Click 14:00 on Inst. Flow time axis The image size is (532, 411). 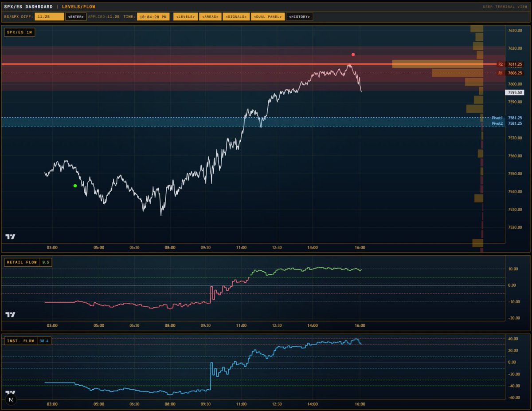point(313,404)
